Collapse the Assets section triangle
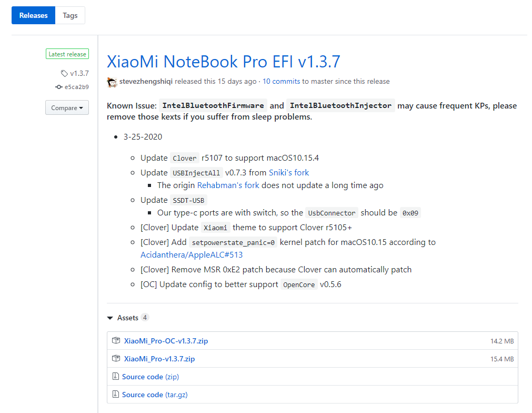 coord(110,318)
